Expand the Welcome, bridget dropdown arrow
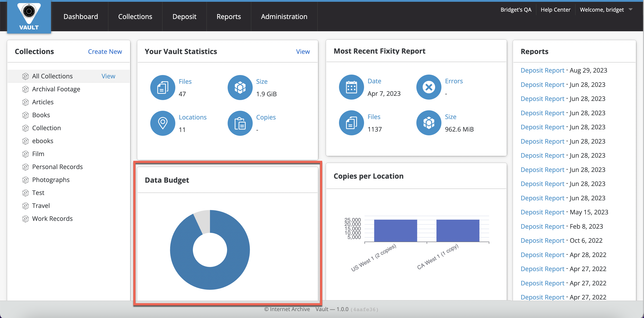 pyautogui.click(x=631, y=9)
